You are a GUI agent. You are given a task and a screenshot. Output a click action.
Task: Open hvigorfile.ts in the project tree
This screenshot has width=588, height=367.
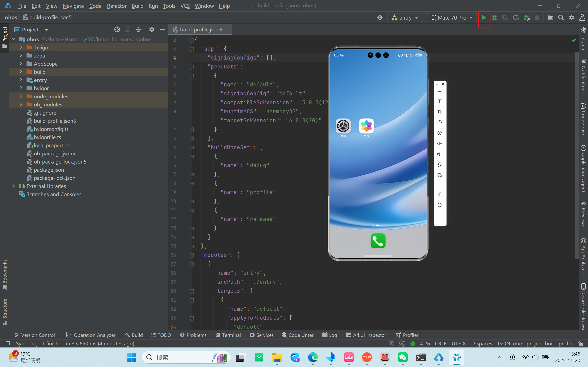pyautogui.click(x=47, y=137)
